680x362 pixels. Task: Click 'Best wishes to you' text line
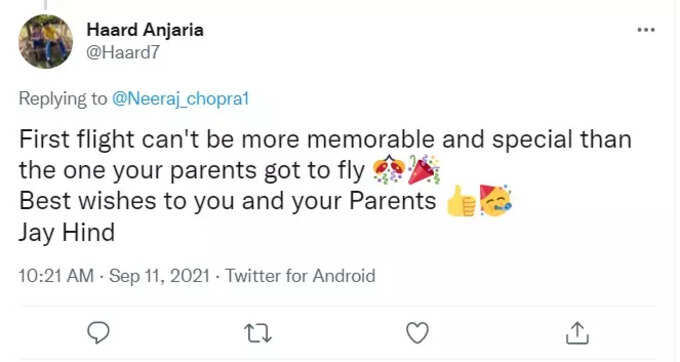coord(227,201)
